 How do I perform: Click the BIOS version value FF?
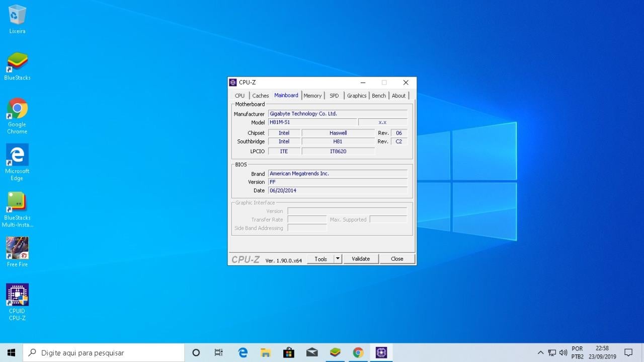[x=338, y=182]
